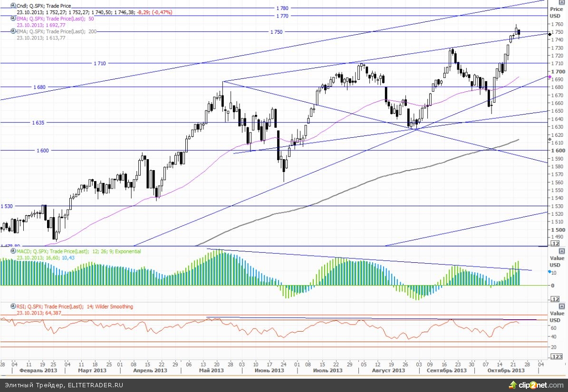The width and height of the screenshot is (568, 392).
Task: Click the blue MACD value marker on axis
Action: click(549, 271)
